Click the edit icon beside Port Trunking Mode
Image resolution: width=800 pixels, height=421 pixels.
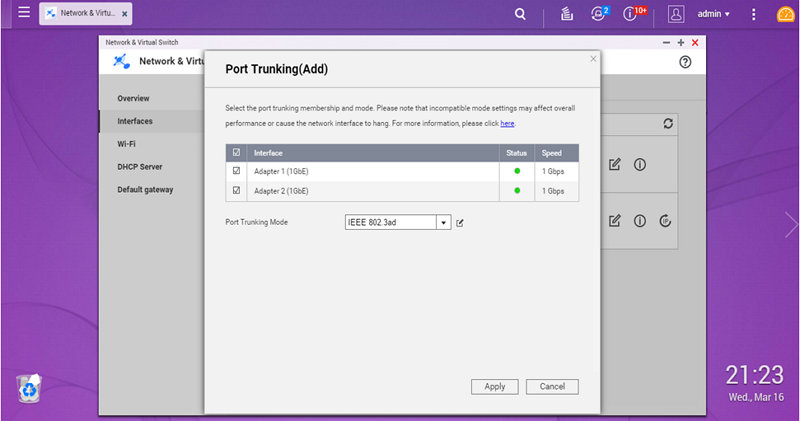[x=460, y=223]
